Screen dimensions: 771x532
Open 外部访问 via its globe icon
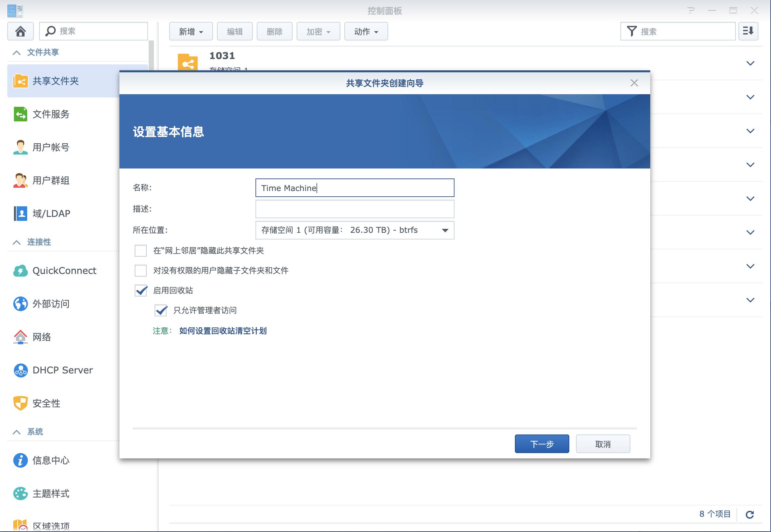20,304
